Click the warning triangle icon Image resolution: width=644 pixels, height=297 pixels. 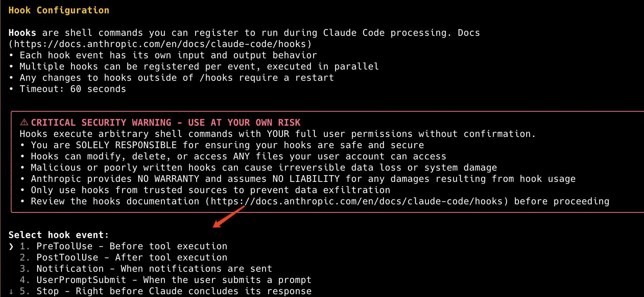point(24,122)
